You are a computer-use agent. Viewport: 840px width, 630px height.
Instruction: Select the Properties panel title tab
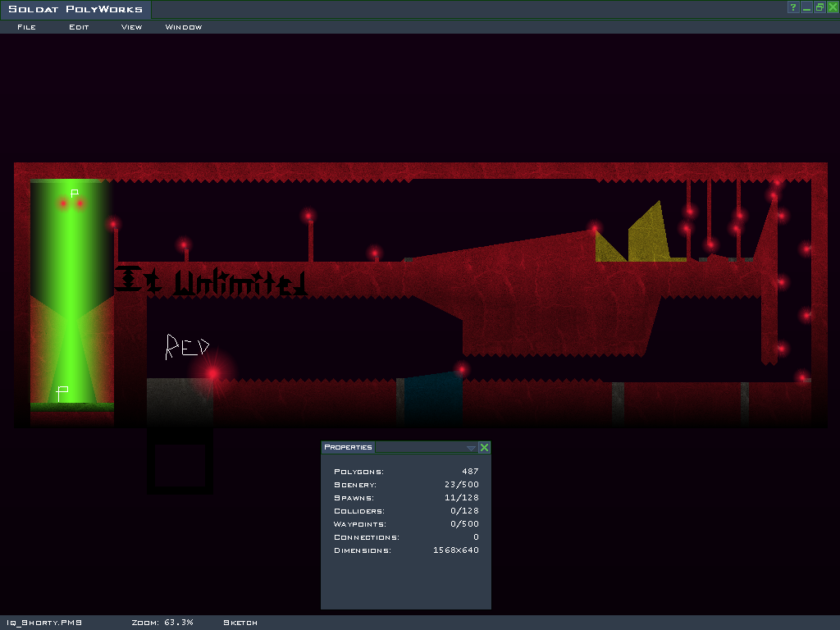[x=348, y=447]
